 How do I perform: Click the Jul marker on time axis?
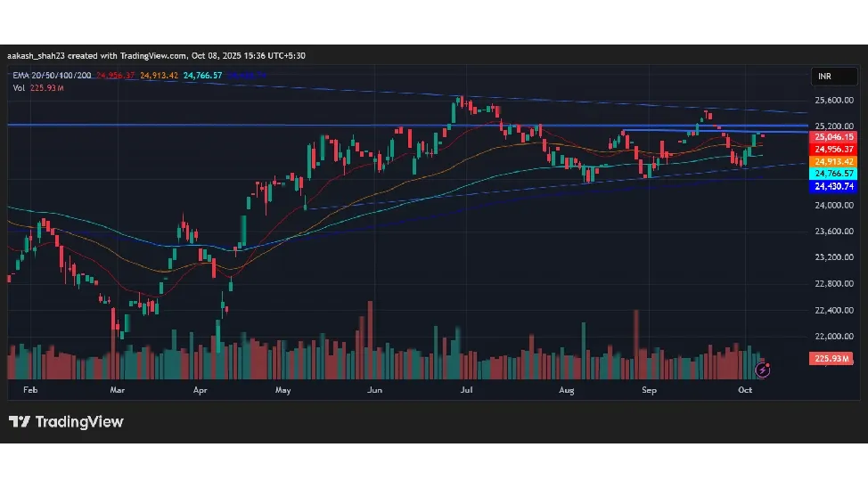point(466,390)
